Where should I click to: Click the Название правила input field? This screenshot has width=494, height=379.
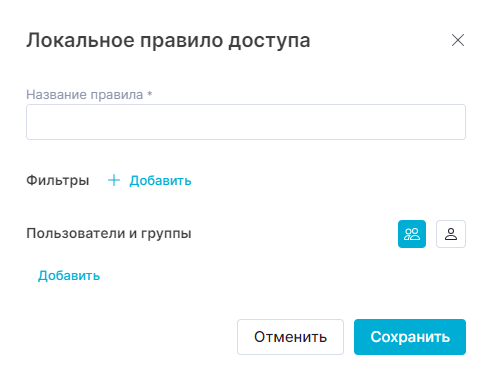[x=246, y=122]
